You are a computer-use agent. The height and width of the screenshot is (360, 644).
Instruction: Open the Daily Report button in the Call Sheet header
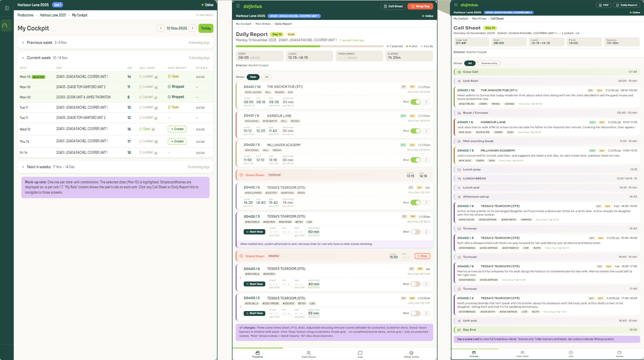627,5
